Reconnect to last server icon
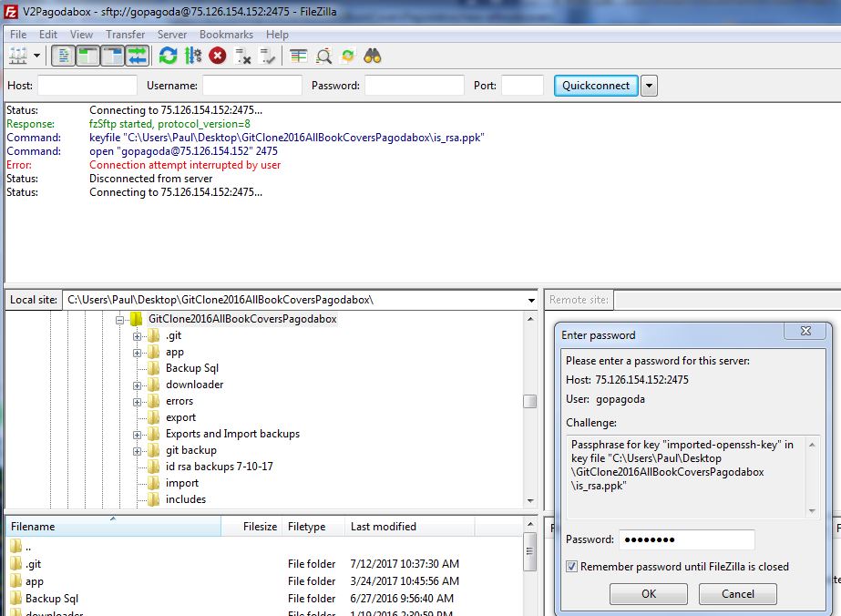Screen dimensions: 841x616 click(267, 56)
